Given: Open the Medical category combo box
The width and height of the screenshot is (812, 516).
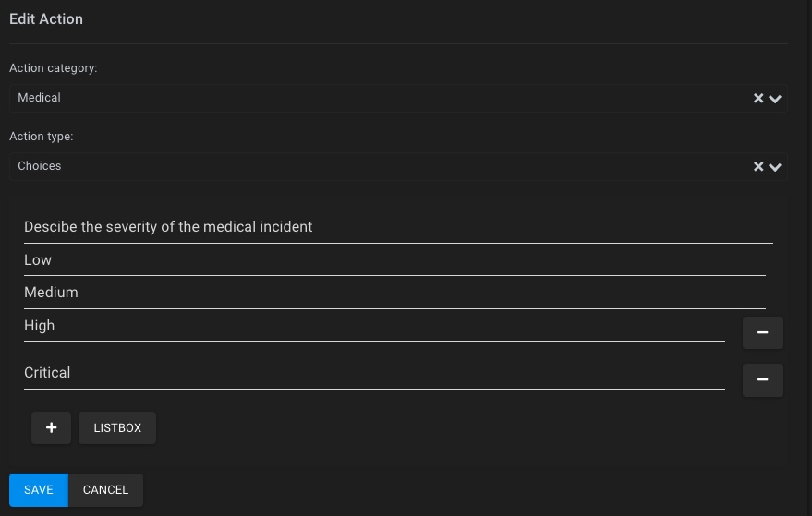Looking at the screenshot, I should (370, 98).
